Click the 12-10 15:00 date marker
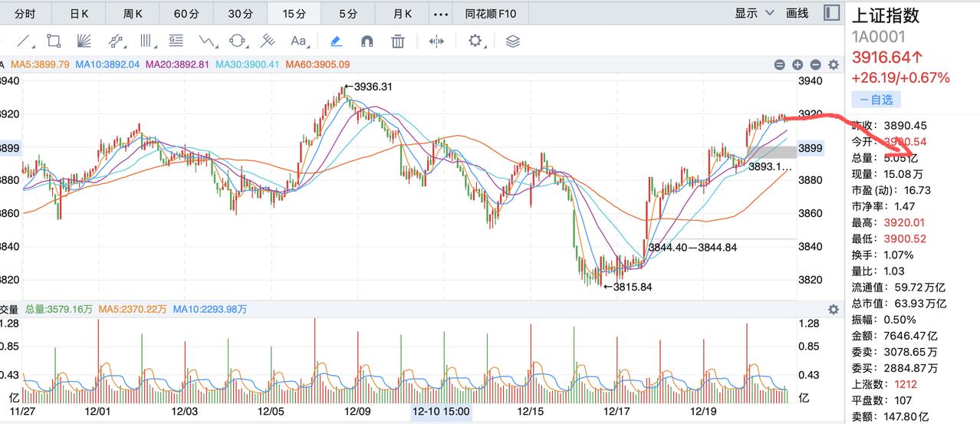 (441, 412)
